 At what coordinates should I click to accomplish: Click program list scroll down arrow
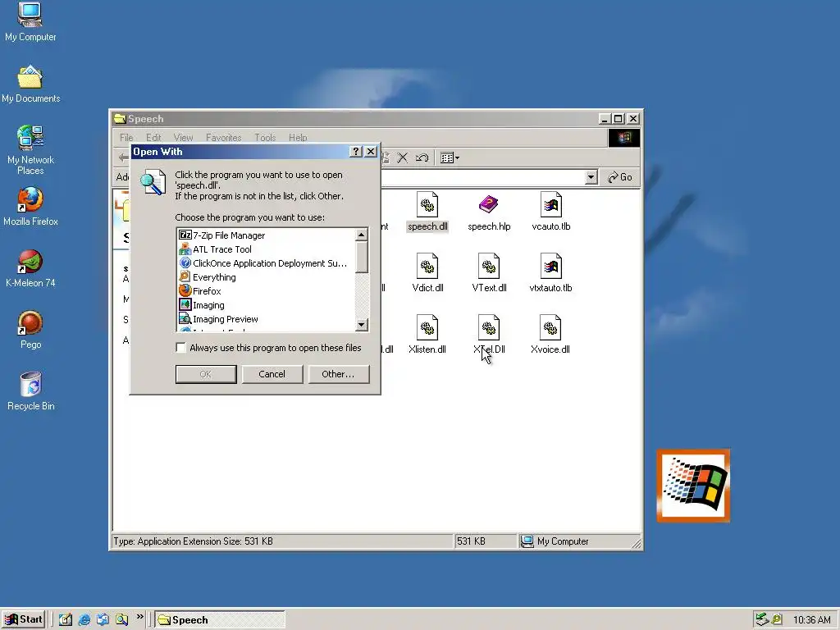coord(362,324)
